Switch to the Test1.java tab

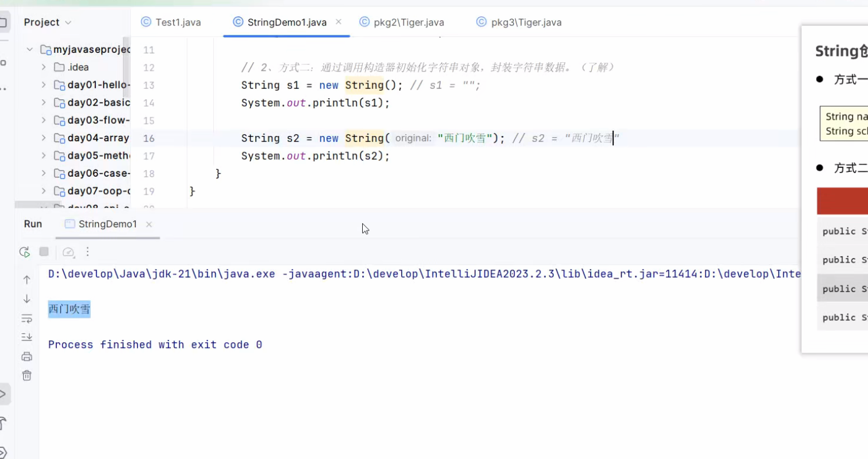pos(177,21)
